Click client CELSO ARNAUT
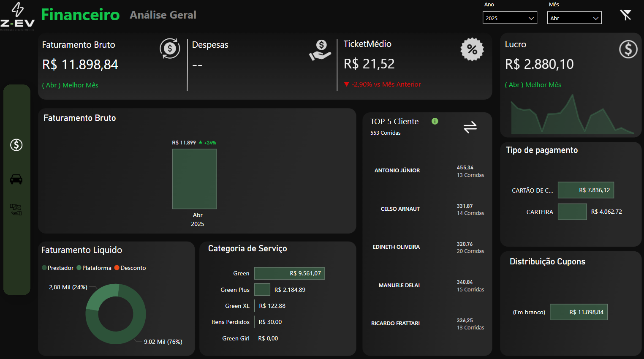644x359 pixels. (400, 209)
